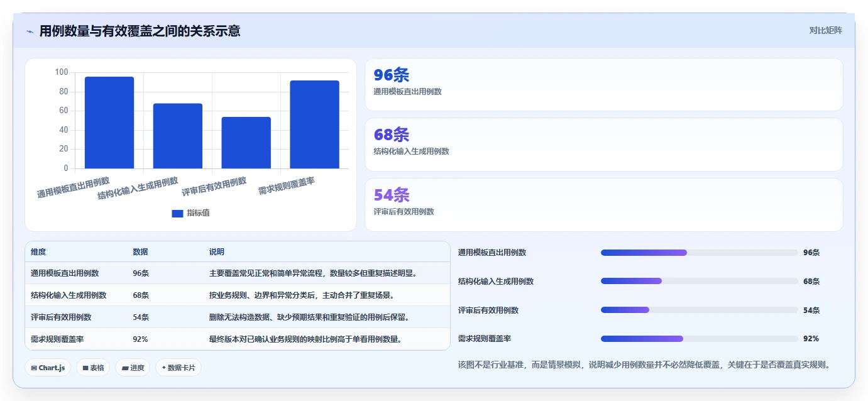Click the 68条 value in table

(x=141, y=295)
